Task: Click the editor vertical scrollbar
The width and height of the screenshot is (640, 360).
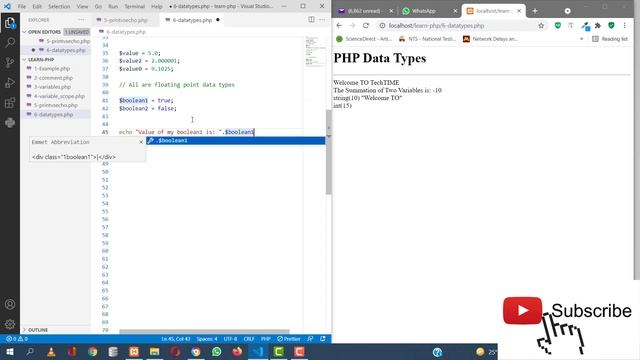Action: pyautogui.click(x=329, y=152)
